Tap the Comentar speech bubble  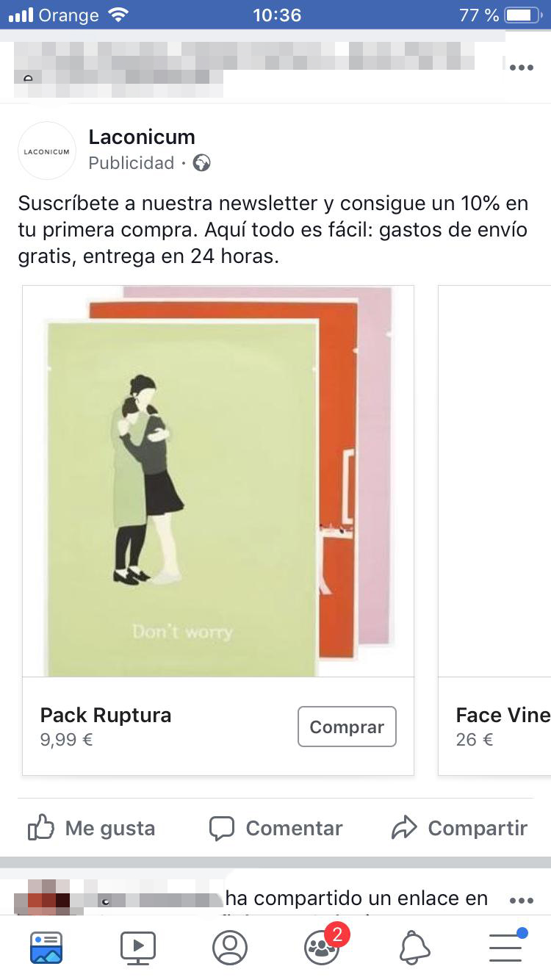[222, 829]
